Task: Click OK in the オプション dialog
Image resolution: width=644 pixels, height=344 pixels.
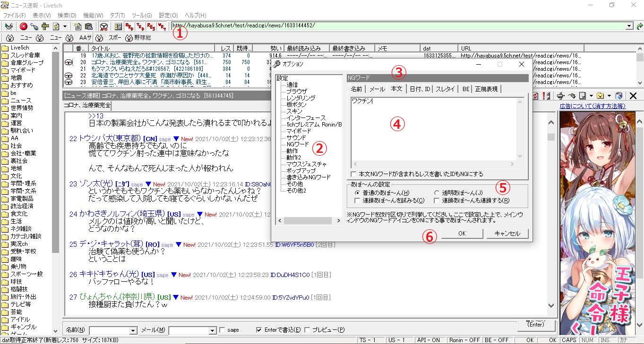Action: [x=462, y=234]
